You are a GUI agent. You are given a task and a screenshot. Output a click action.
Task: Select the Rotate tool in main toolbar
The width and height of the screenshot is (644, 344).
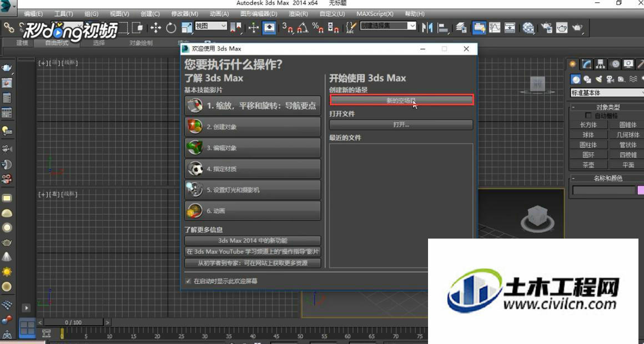(171, 28)
